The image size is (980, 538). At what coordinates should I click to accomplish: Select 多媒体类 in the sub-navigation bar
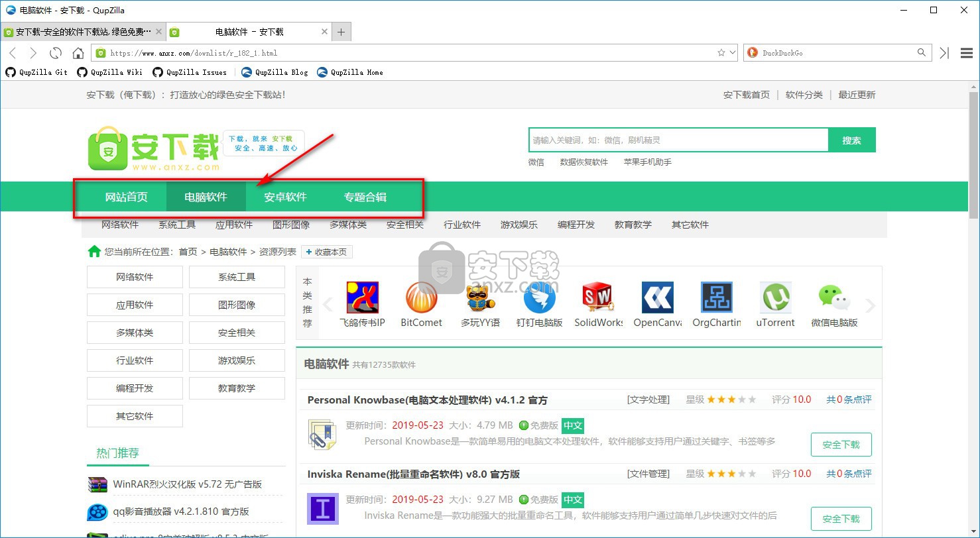[x=348, y=225]
